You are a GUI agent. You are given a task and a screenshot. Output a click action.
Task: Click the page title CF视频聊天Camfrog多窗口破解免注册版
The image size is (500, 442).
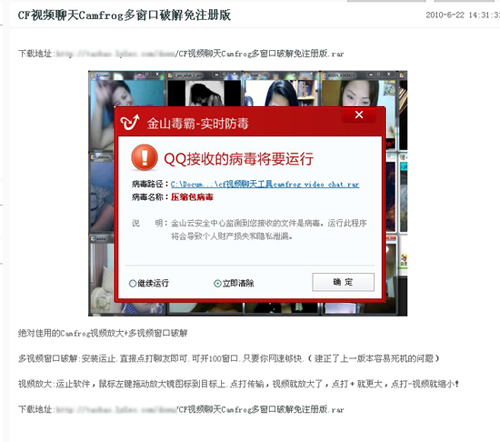[124, 15]
